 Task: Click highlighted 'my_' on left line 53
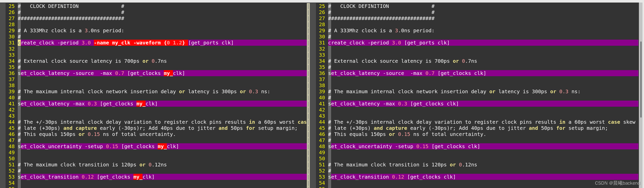point(138,177)
